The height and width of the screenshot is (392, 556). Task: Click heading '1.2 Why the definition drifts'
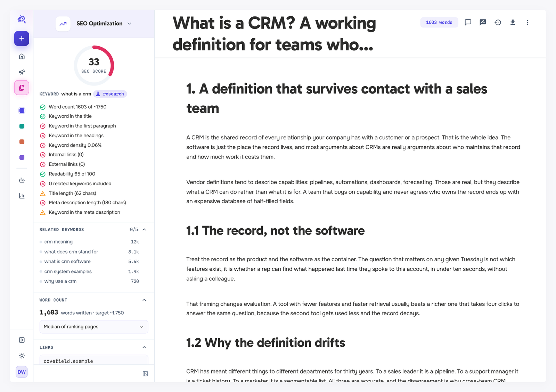tap(265, 343)
